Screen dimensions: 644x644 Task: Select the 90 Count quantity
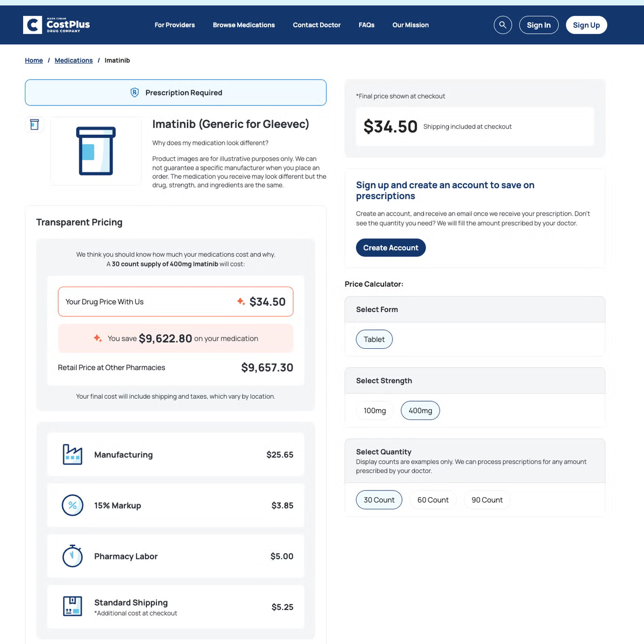click(x=487, y=500)
